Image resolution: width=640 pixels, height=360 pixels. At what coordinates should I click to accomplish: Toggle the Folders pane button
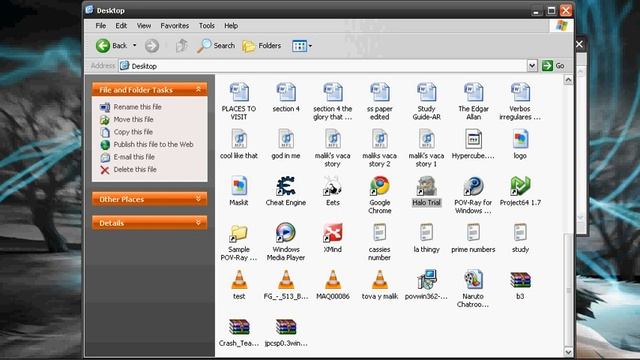[x=262, y=46]
